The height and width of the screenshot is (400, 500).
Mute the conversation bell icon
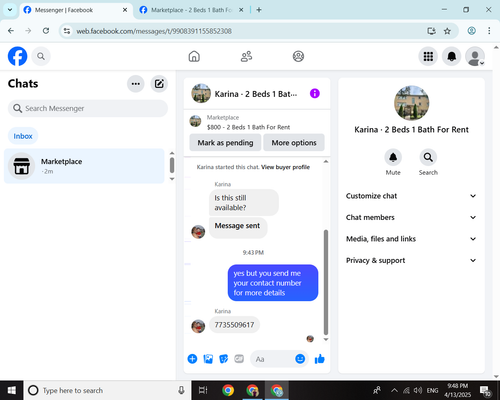click(x=393, y=157)
